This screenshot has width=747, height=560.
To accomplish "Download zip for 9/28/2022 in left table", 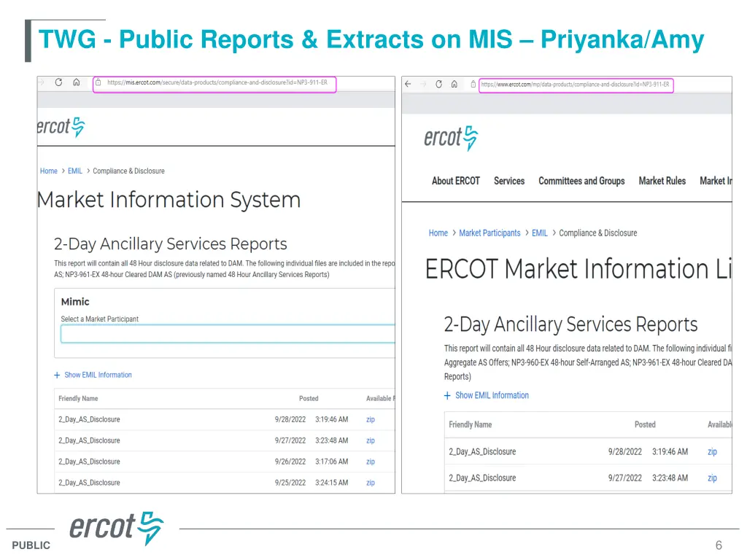I will (x=370, y=419).
